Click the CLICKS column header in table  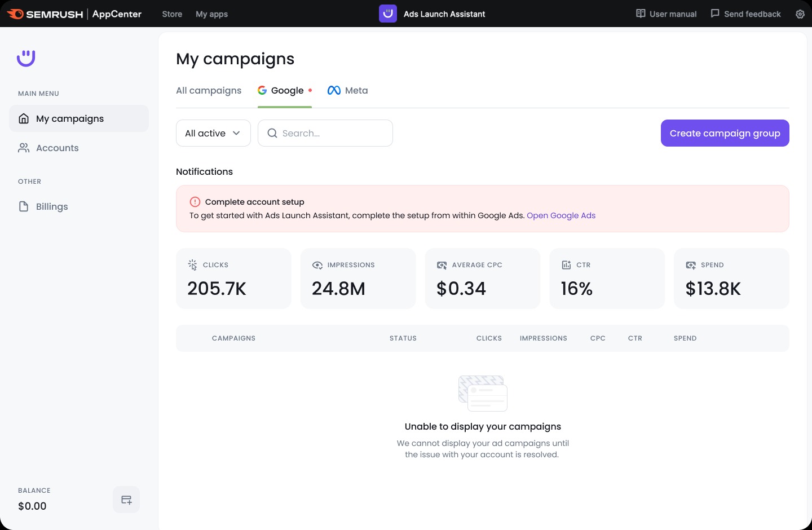[489, 338]
